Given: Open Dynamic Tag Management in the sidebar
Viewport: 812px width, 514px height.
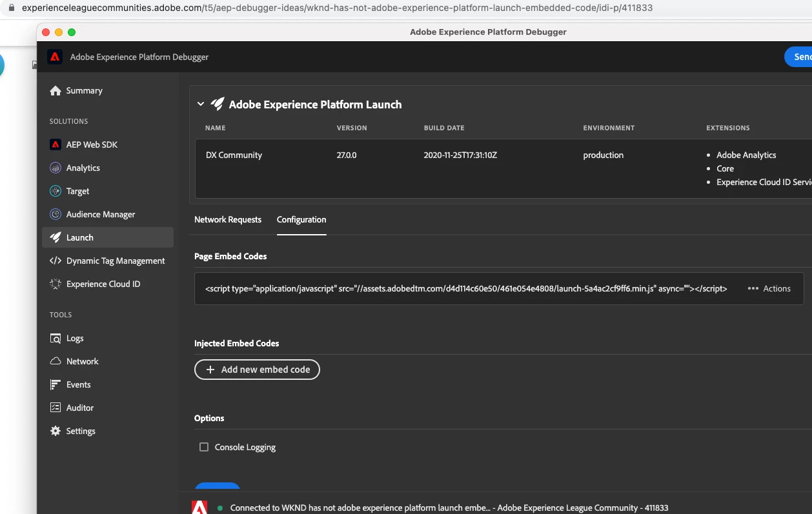Looking at the screenshot, I should tap(108, 261).
